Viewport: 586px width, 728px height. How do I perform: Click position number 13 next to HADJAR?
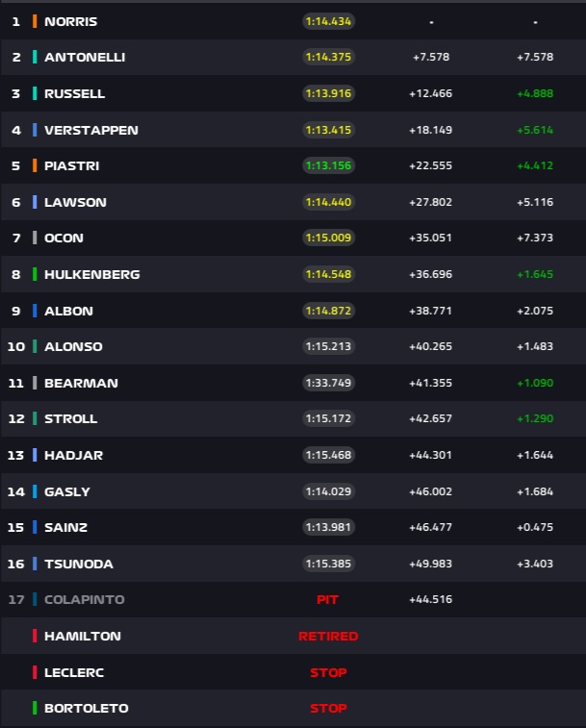coord(15,455)
